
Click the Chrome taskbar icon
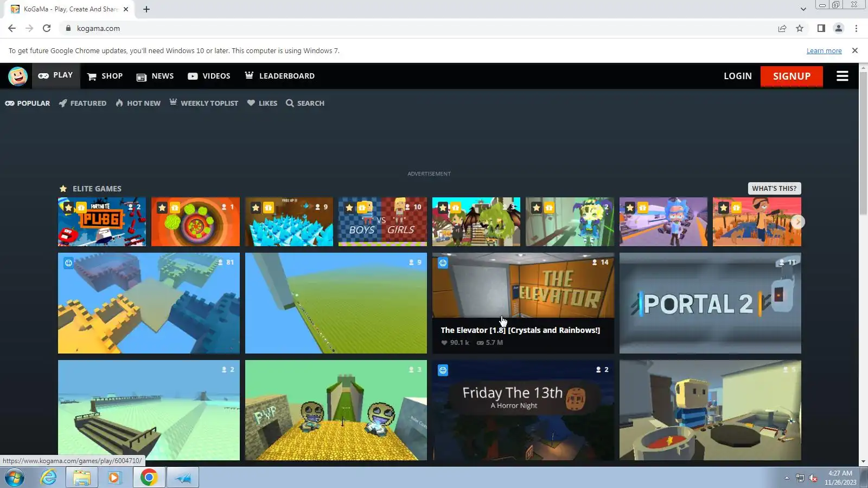[149, 478]
